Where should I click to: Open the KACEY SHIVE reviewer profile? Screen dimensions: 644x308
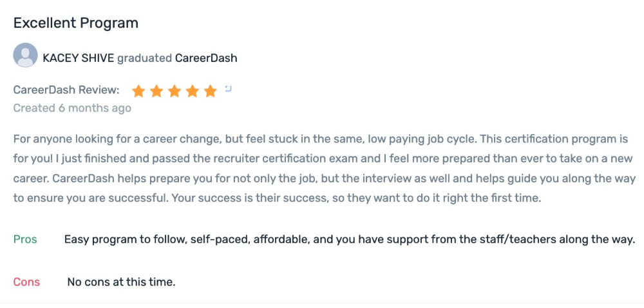79,59
